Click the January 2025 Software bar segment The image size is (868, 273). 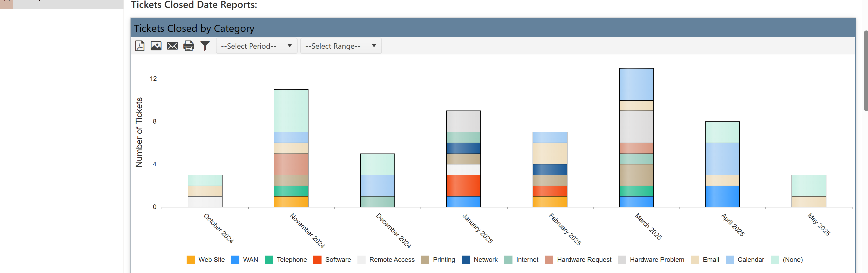463,185
